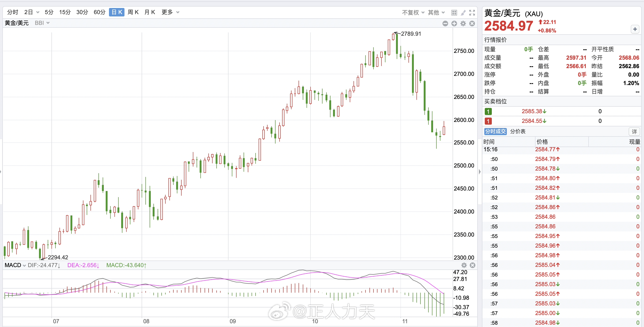
Task: Click the 2294.42 low marker label
Action: 58,257
